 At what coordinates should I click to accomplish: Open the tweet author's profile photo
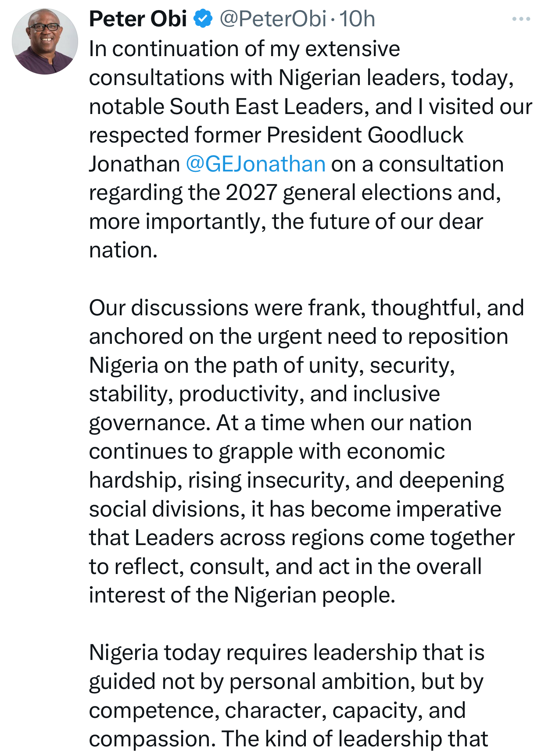tap(42, 39)
